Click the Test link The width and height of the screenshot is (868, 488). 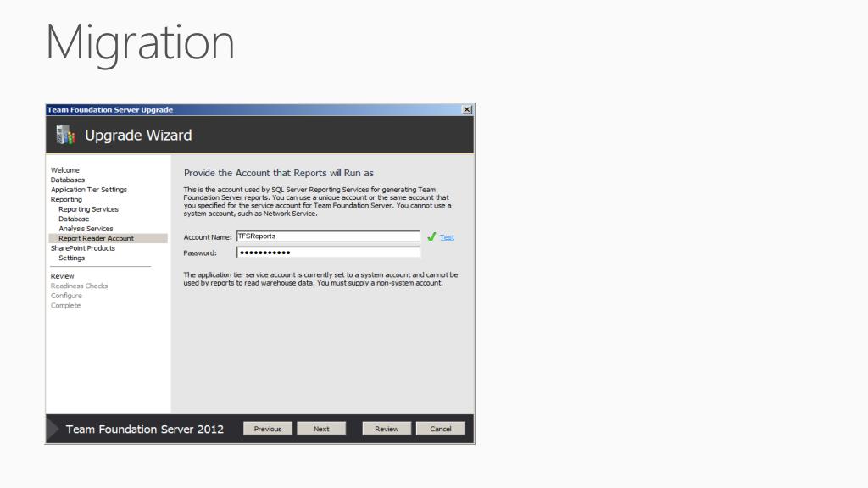coord(448,237)
